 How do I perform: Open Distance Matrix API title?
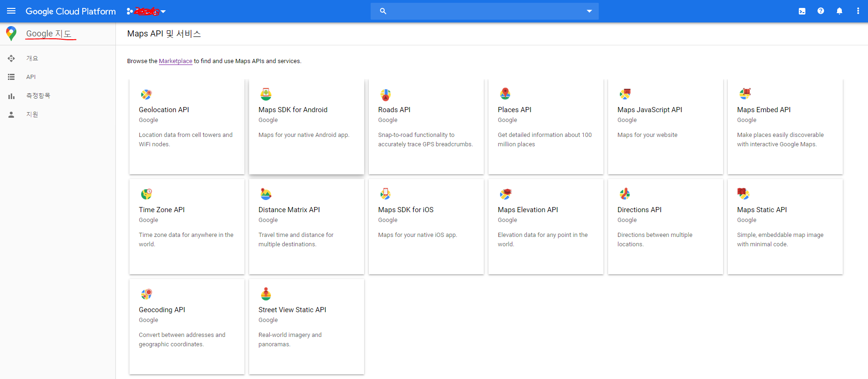289,210
